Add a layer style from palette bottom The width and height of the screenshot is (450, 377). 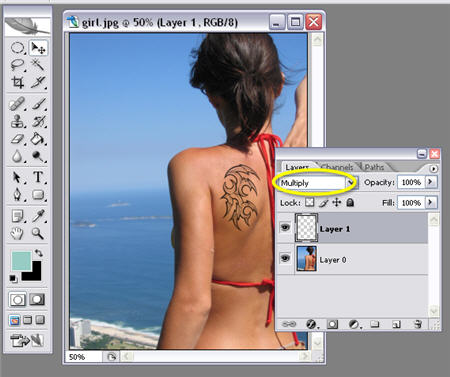click(311, 324)
